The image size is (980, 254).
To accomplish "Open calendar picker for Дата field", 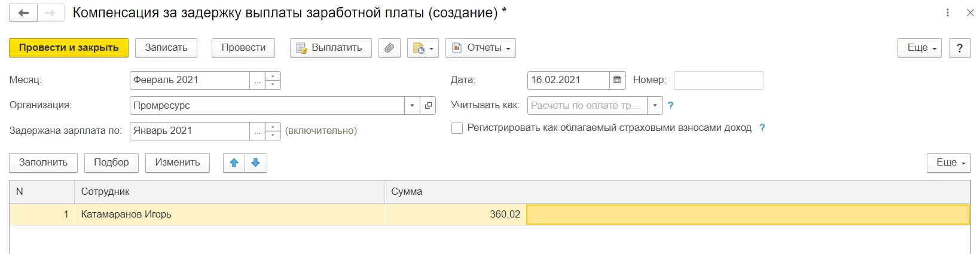I will click(x=617, y=80).
